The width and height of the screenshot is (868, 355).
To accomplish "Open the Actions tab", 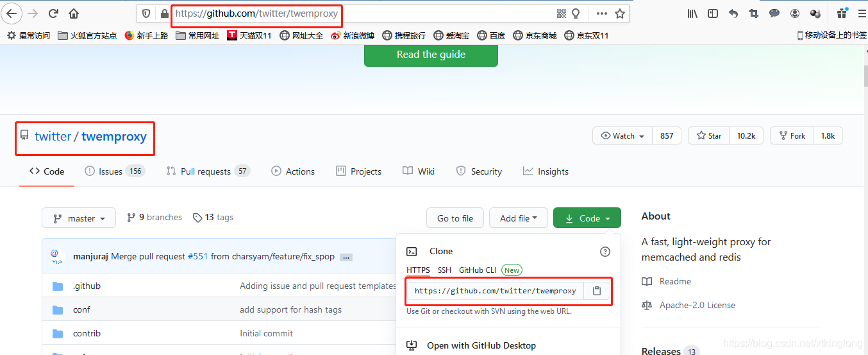I will click(x=293, y=171).
